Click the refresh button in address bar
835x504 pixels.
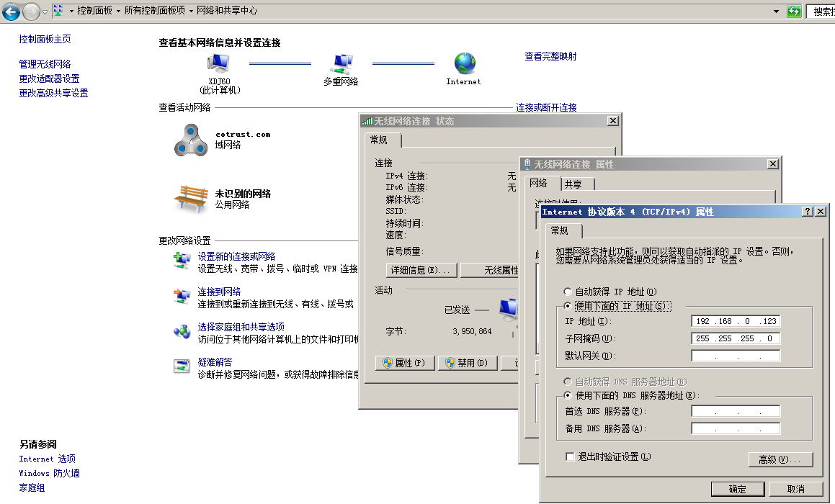pyautogui.click(x=794, y=12)
